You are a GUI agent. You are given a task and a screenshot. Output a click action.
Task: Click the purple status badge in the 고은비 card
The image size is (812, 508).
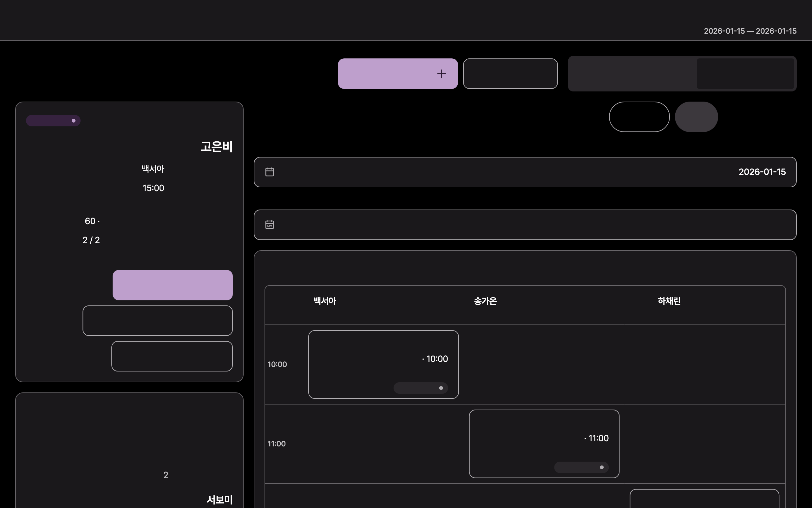(x=53, y=121)
